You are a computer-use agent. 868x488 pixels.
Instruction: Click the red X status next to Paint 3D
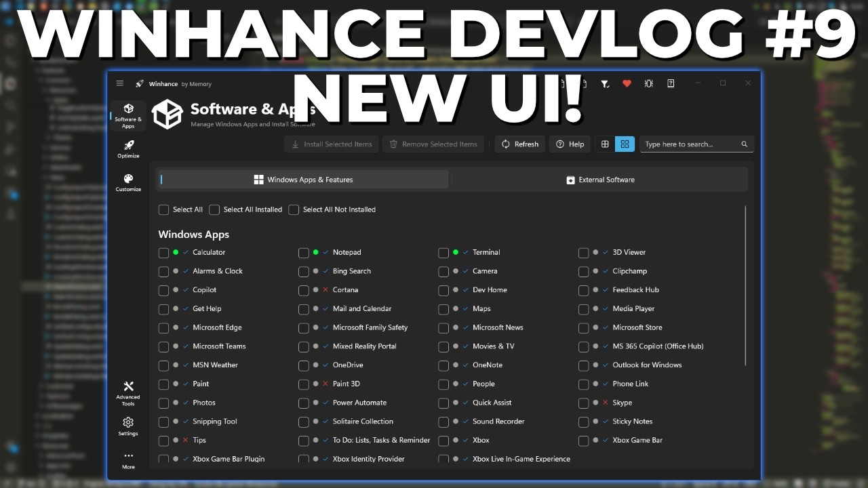point(325,384)
